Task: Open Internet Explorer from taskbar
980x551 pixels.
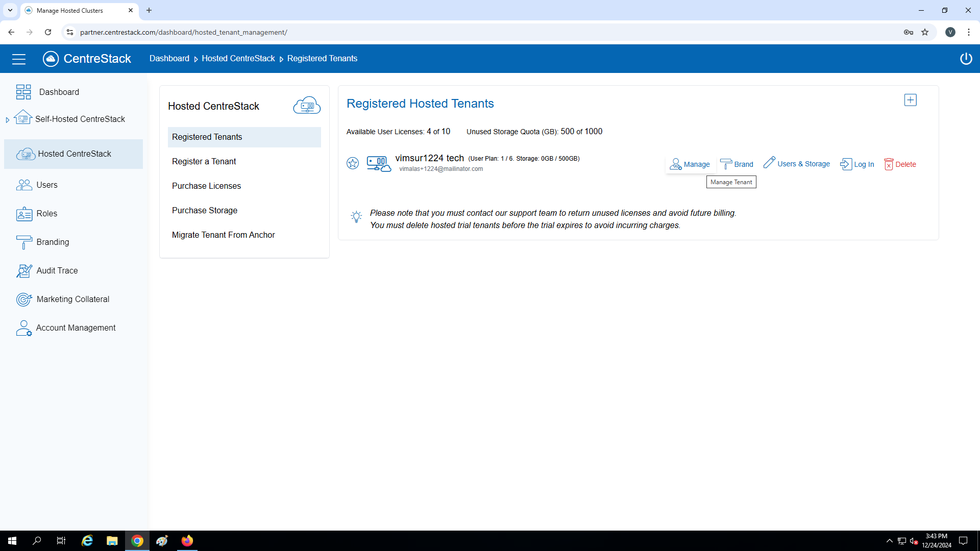Action: (87, 541)
